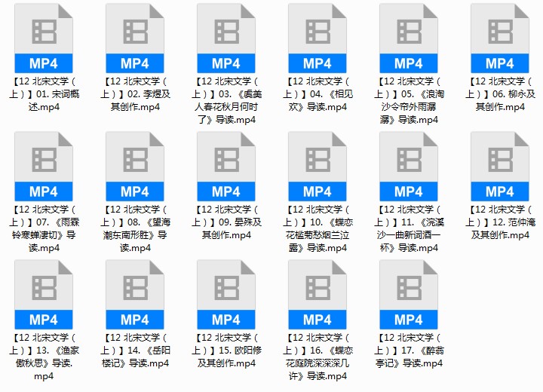
Task: Click the 06 柳永及其创作 MP4 icon
Action: (x=500, y=38)
